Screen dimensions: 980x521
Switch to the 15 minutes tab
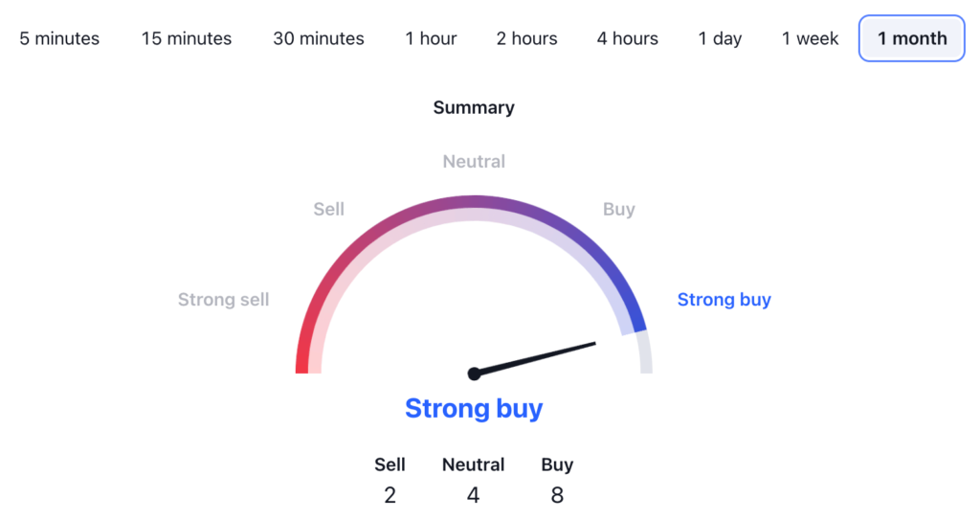(187, 39)
